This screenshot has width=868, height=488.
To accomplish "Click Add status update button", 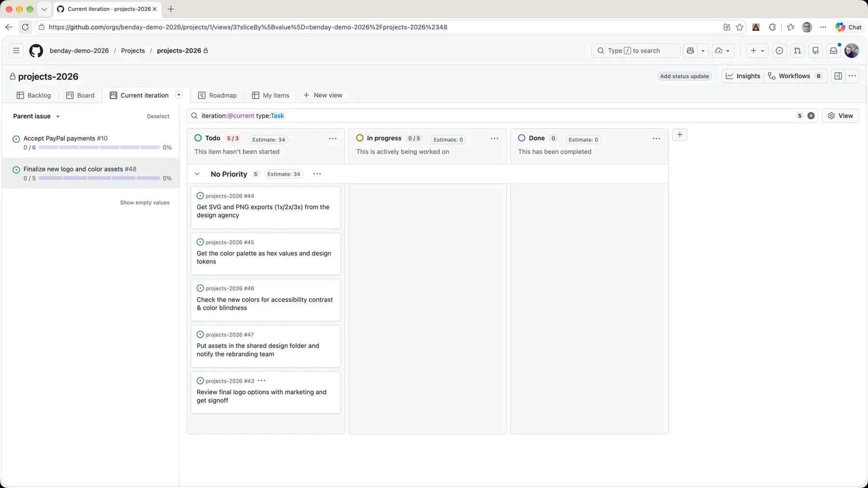I will 684,76.
